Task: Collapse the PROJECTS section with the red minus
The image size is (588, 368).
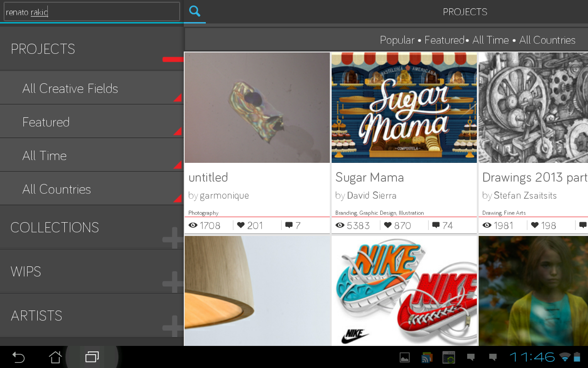Action: point(173,59)
